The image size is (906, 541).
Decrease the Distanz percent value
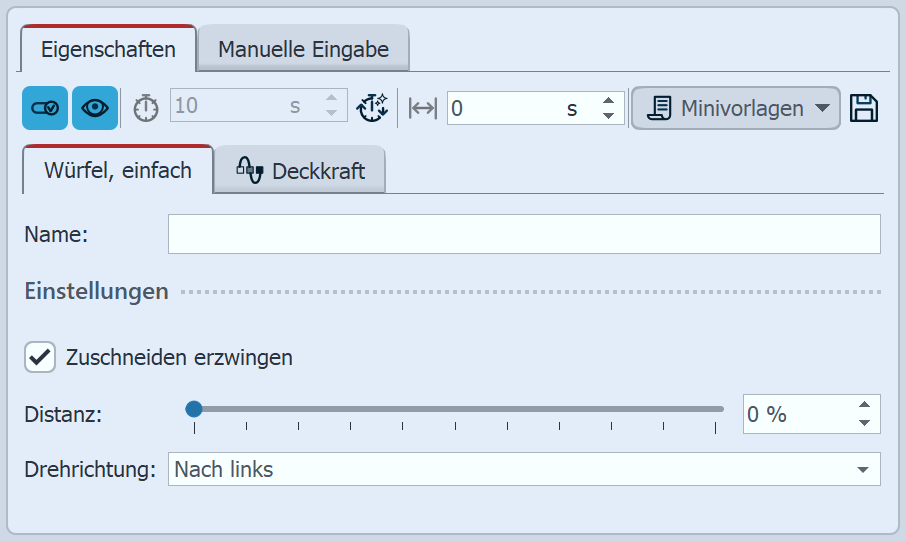pos(865,423)
